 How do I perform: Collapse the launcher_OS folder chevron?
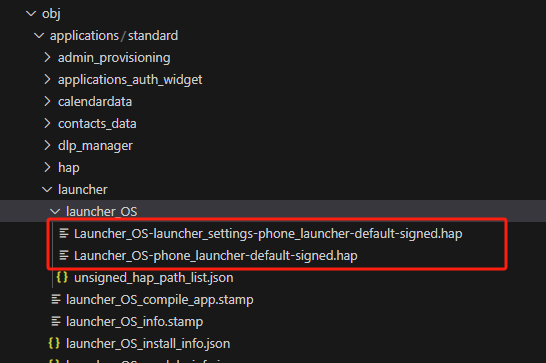point(55,211)
